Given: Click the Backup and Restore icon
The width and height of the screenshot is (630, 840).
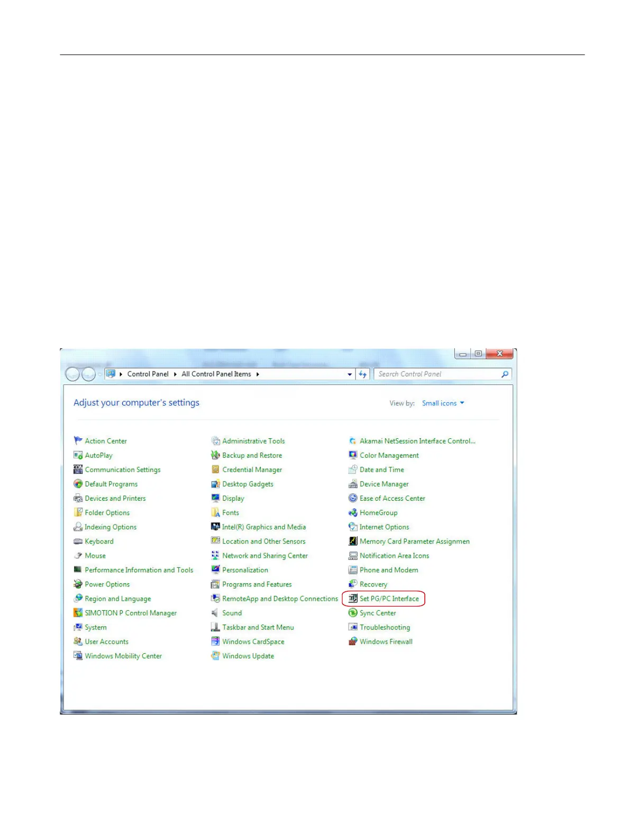Looking at the screenshot, I should 215,455.
